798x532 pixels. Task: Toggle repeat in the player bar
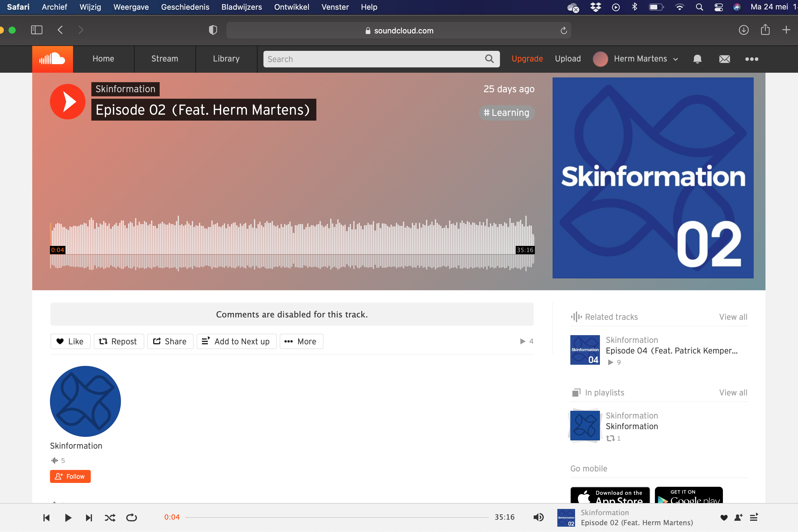pyautogui.click(x=131, y=518)
